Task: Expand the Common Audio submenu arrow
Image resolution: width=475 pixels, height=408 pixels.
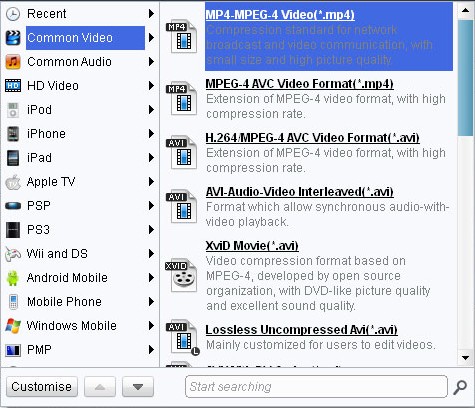Action: 151,62
